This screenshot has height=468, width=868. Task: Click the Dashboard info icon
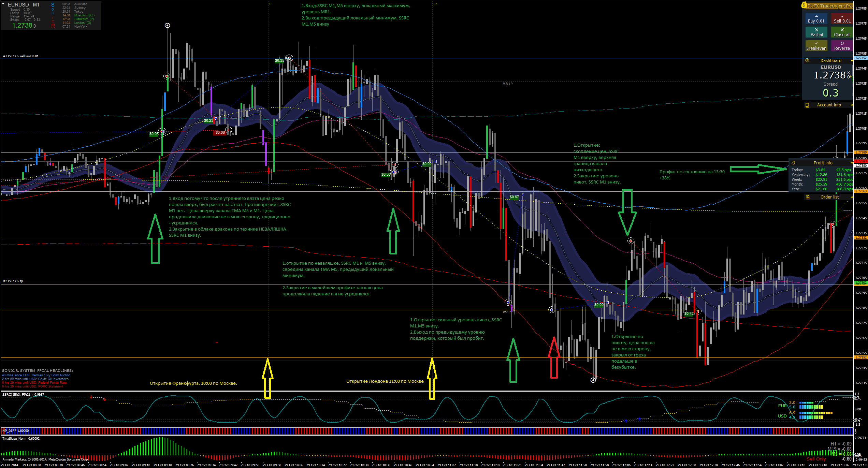click(807, 60)
